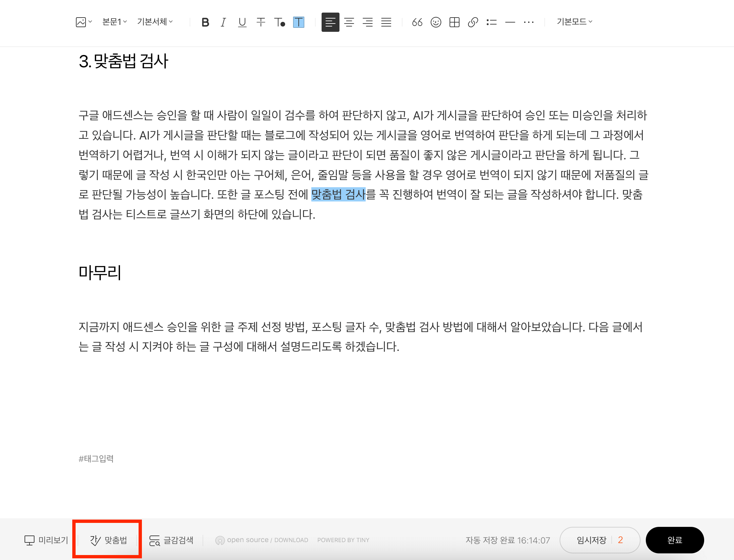
Task: Expand the overflow toolbar menu
Action: (x=528, y=22)
